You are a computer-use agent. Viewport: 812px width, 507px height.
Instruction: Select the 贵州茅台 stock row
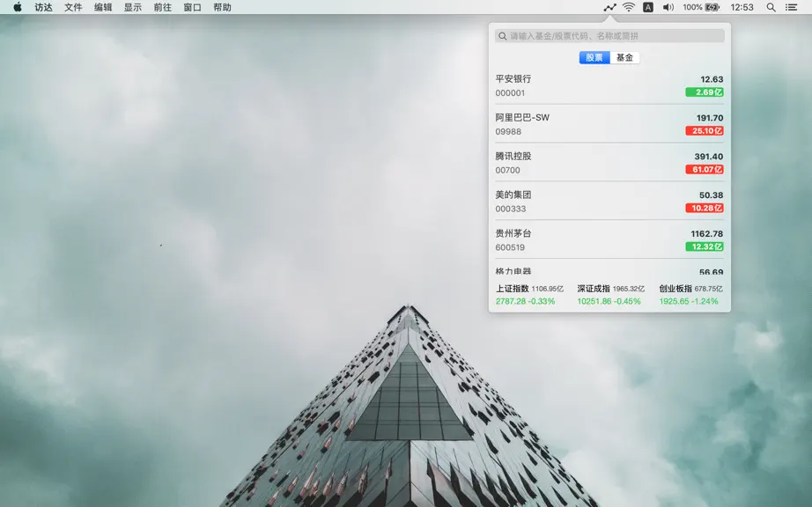click(x=609, y=240)
